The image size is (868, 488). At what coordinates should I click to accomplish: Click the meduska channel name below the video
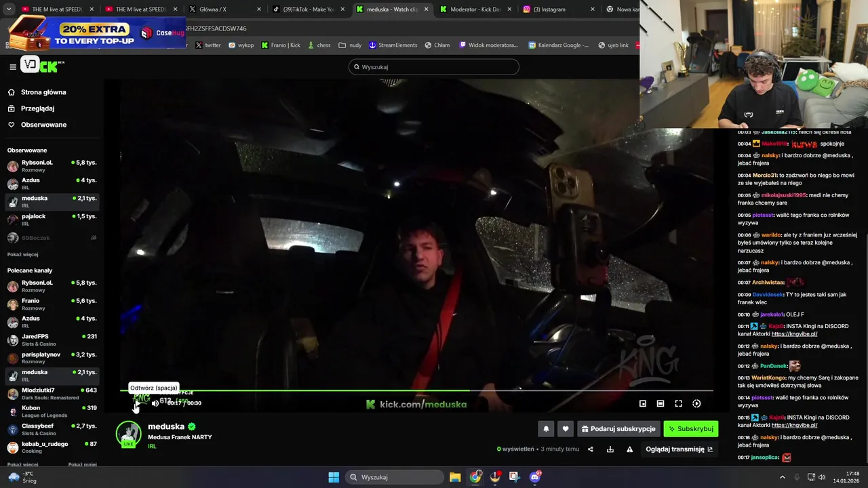(166, 426)
